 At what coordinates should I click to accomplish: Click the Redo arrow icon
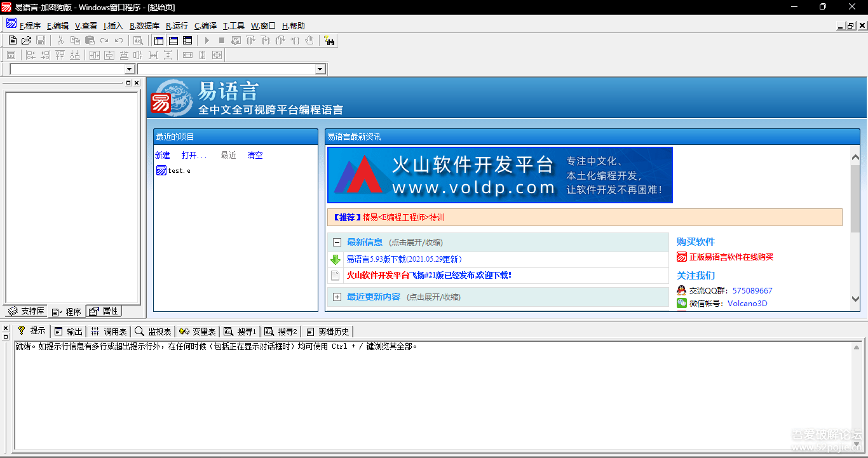coord(104,40)
